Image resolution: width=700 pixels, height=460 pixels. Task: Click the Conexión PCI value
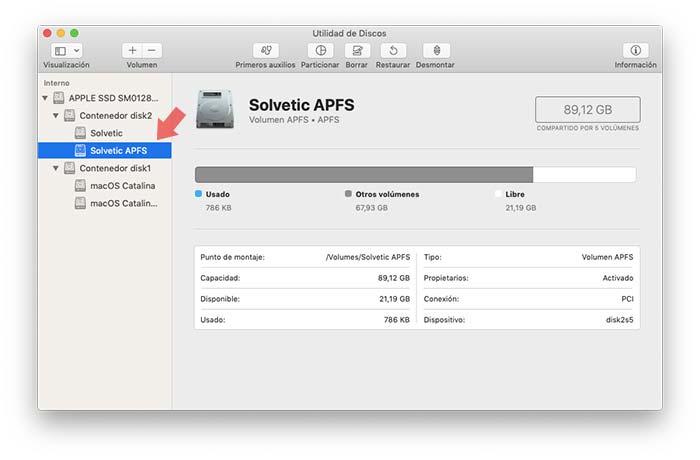pyautogui.click(x=628, y=299)
